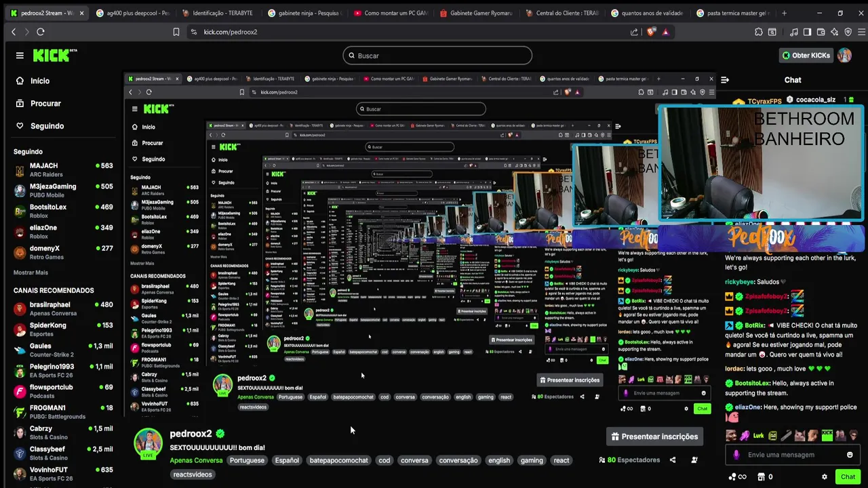Open the Leo AI sparkle icon
Image resolution: width=868 pixels, height=488 pixels.
[x=834, y=32]
